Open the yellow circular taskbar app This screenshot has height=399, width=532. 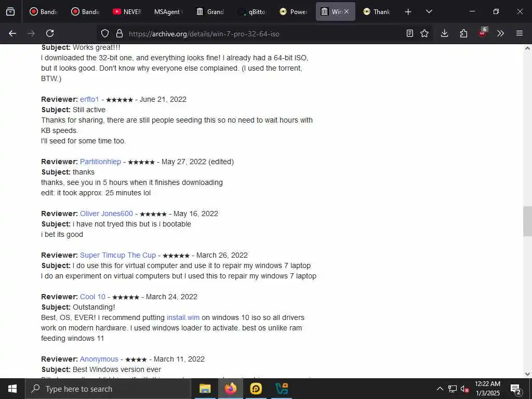256,389
